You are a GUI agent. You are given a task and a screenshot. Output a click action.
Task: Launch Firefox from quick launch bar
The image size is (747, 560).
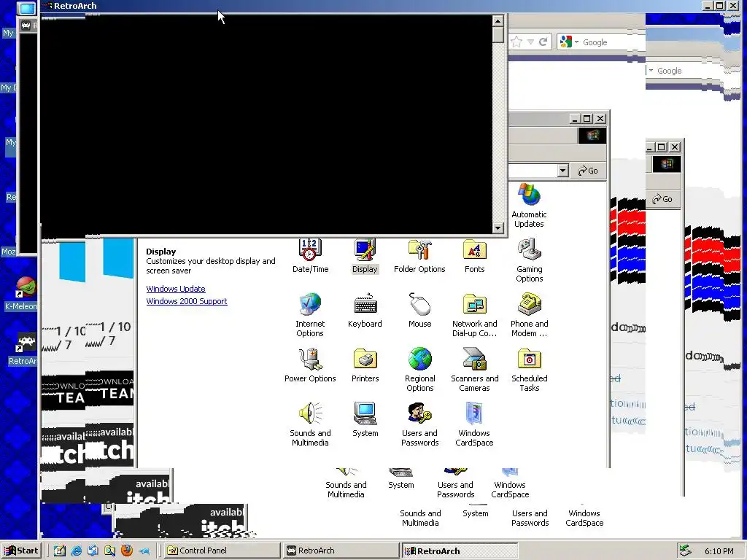[x=127, y=551]
